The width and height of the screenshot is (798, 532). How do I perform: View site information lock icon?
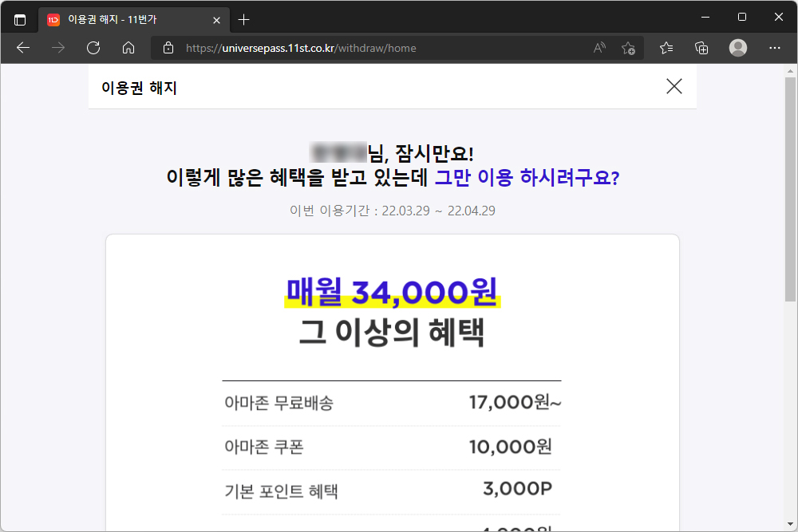168,48
